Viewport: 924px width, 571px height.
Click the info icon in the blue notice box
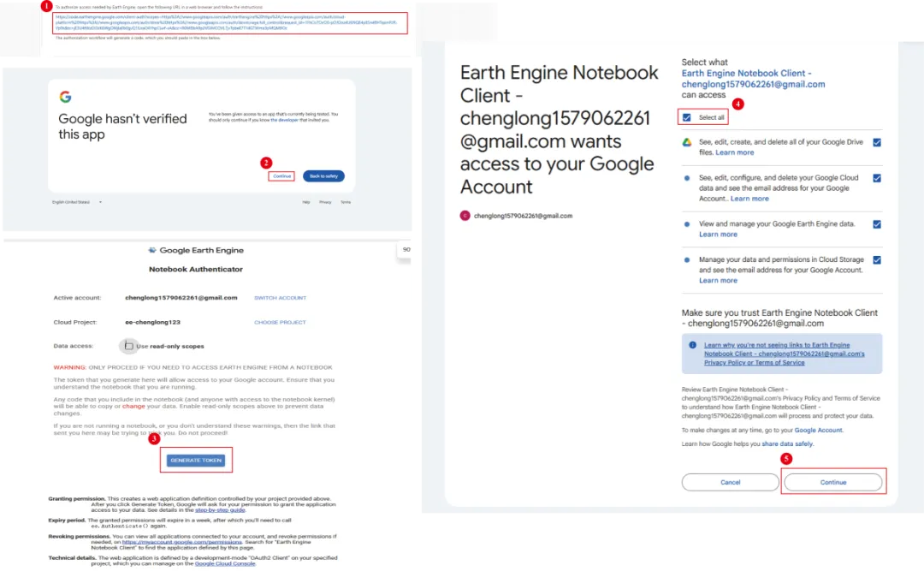coord(692,345)
